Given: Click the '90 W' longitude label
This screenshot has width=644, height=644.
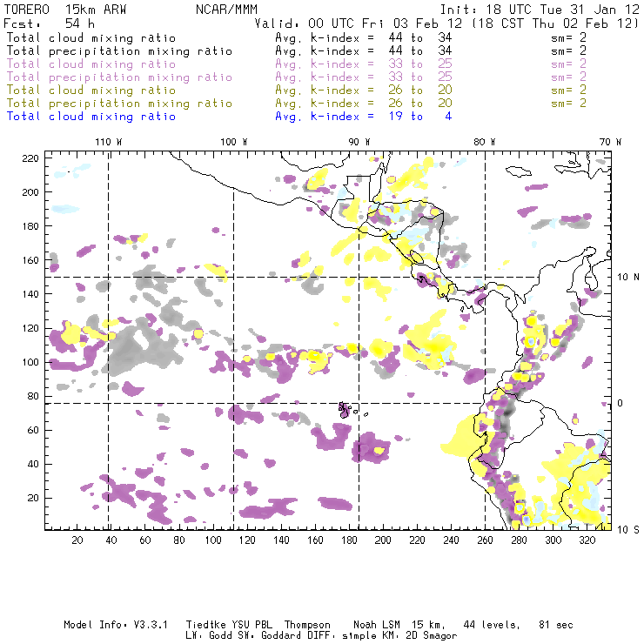Looking at the screenshot, I should (359, 142).
